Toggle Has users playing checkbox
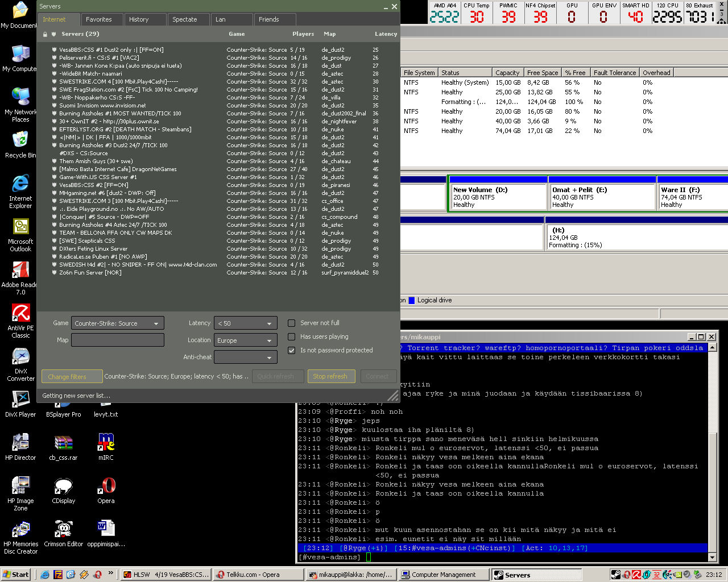 click(x=292, y=336)
